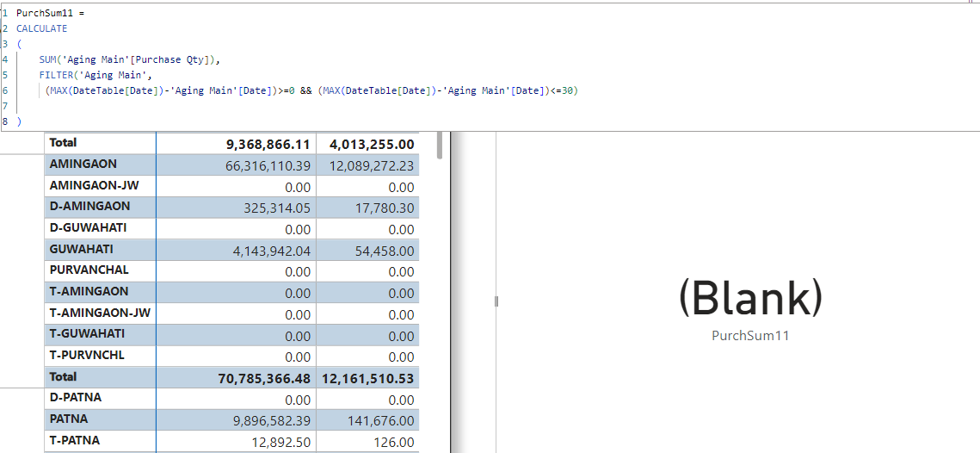980x453 pixels.
Task: Select the D-AMINGAON row label
Action: (x=90, y=206)
